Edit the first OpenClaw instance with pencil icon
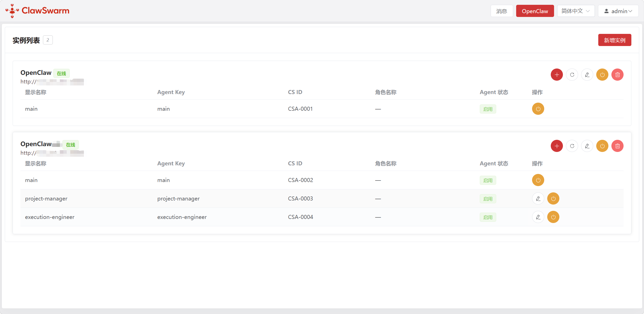Viewport: 644px width, 314px height. [x=587, y=75]
